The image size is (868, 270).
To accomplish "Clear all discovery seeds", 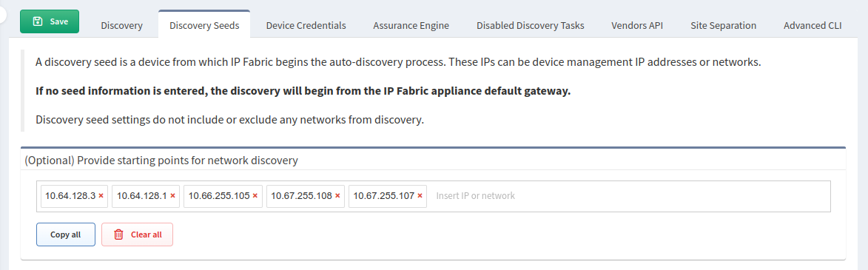I will point(138,234).
